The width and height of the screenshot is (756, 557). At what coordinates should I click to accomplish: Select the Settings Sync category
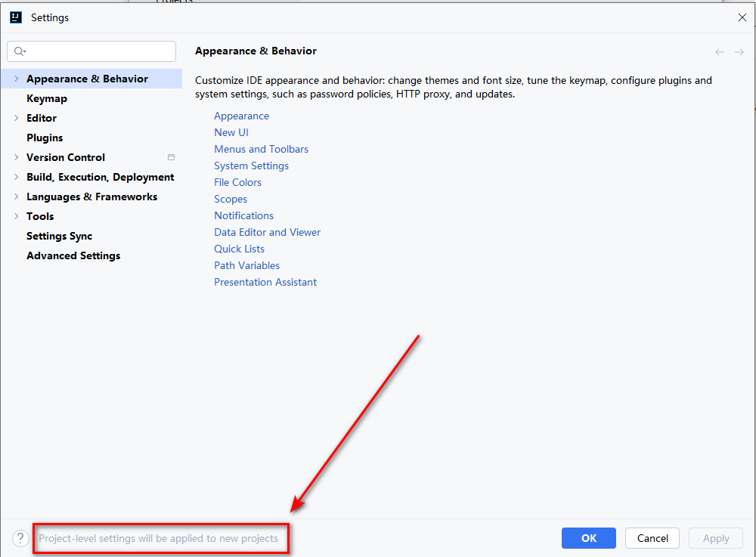point(59,236)
